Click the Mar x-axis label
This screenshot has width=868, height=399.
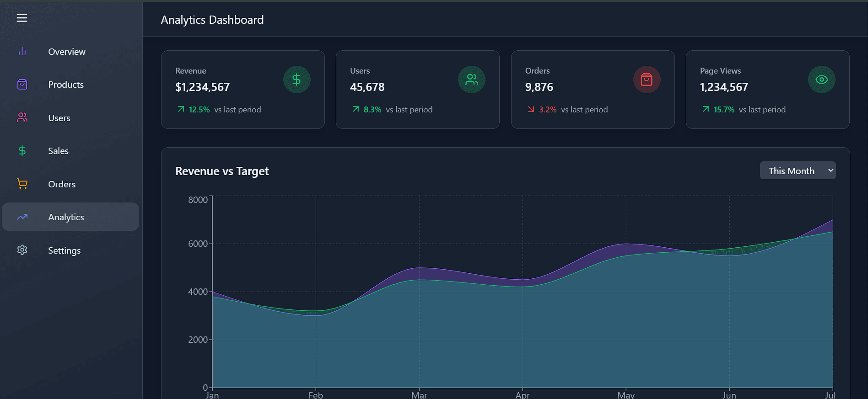419,395
